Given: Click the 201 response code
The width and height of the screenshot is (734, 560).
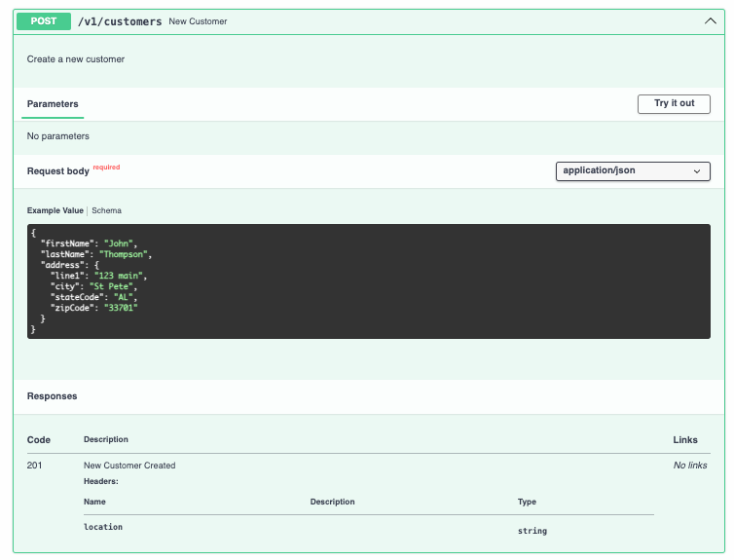Looking at the screenshot, I should pos(35,466).
